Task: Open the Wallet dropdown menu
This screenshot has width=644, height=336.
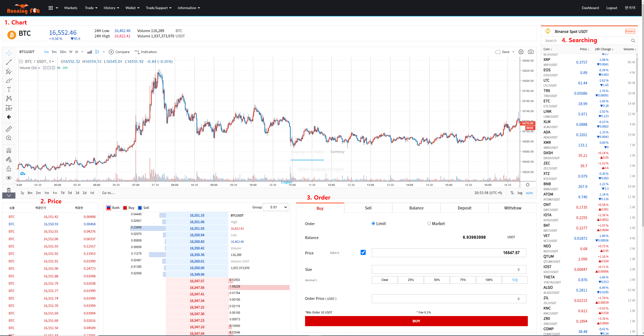Action: [x=132, y=8]
